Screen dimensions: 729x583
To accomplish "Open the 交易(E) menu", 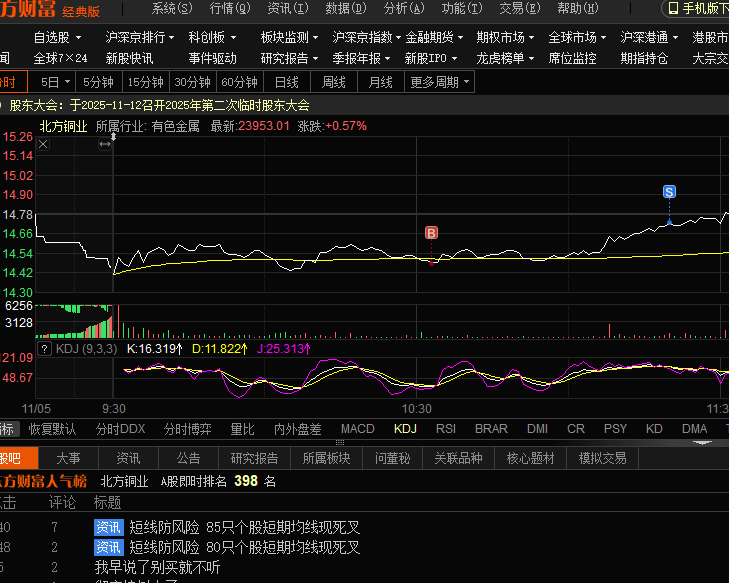I will 520,8.
